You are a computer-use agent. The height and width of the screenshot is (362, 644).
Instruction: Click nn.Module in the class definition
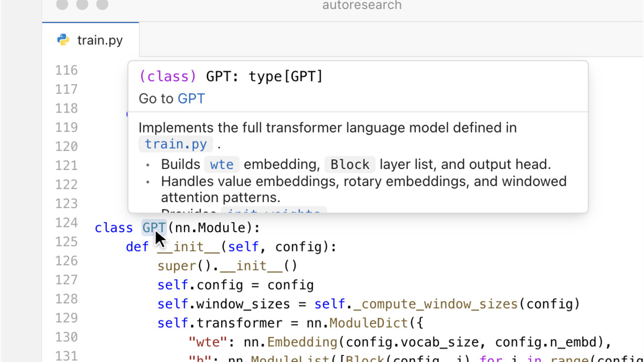tap(210, 228)
